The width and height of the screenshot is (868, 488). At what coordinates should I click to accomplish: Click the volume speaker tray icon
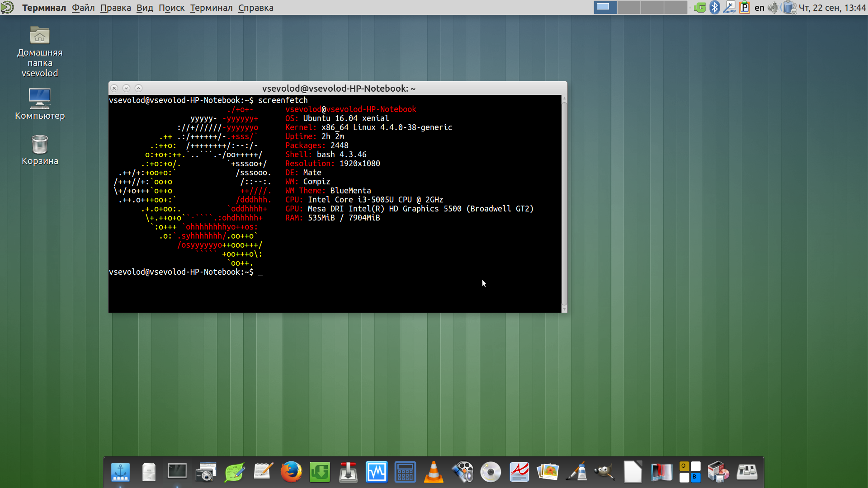coord(774,7)
